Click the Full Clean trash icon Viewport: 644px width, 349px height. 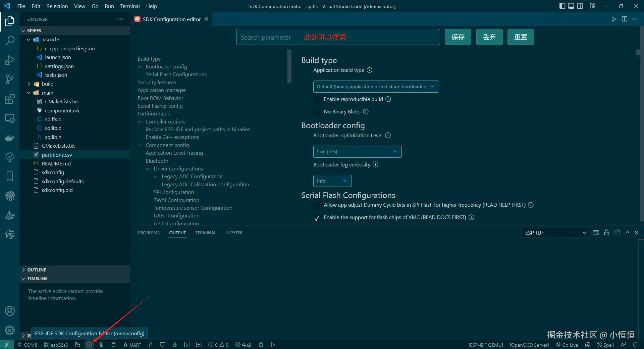(101, 345)
